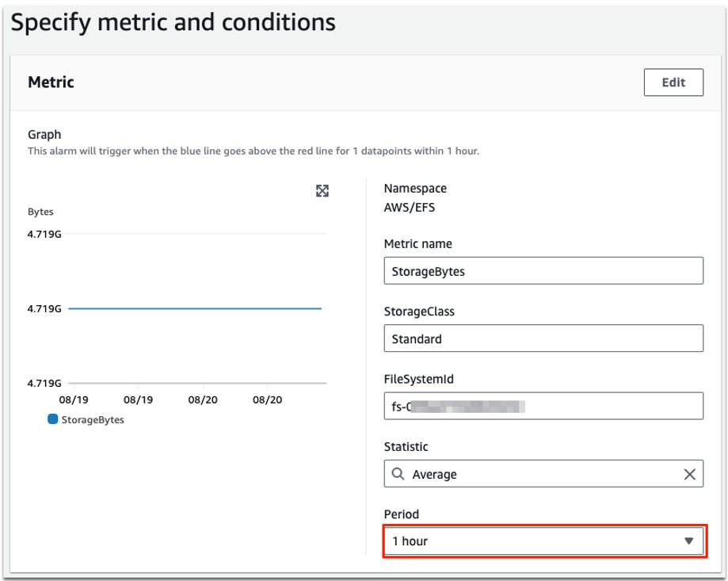
Task: Clear the Statistic field using the X icon
Action: coord(690,473)
